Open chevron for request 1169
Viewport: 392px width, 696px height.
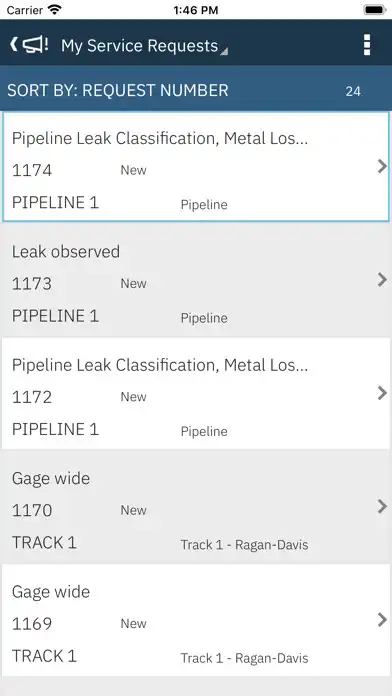(x=382, y=620)
